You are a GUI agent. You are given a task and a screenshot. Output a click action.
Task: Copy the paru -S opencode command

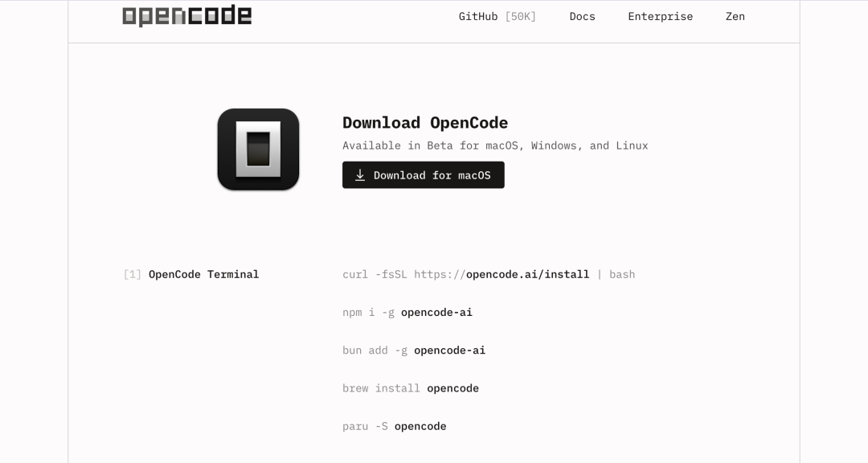(x=394, y=427)
